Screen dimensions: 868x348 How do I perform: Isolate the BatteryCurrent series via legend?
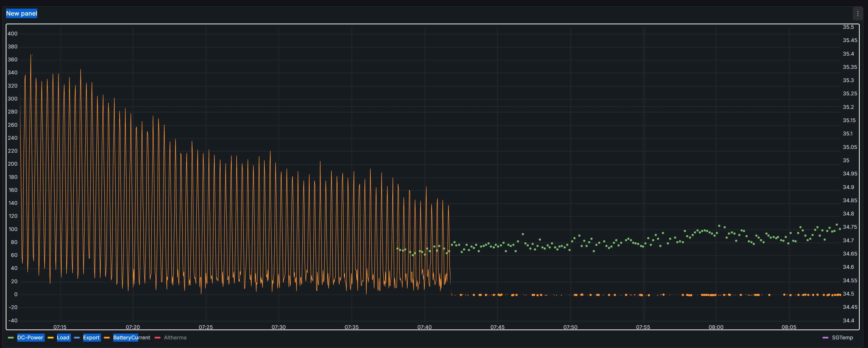click(131, 338)
